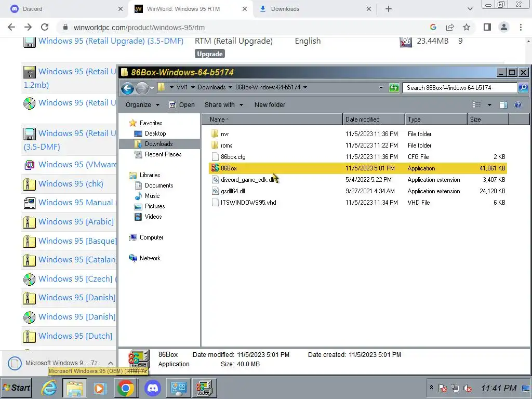The image size is (532, 399).
Task: Bookmark this page with the star
Action: pyautogui.click(x=467, y=27)
